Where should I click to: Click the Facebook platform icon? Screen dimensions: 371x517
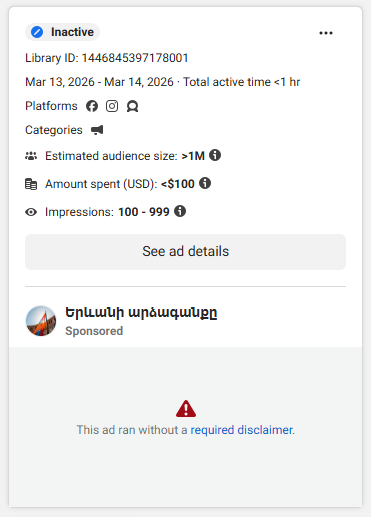[x=92, y=106]
